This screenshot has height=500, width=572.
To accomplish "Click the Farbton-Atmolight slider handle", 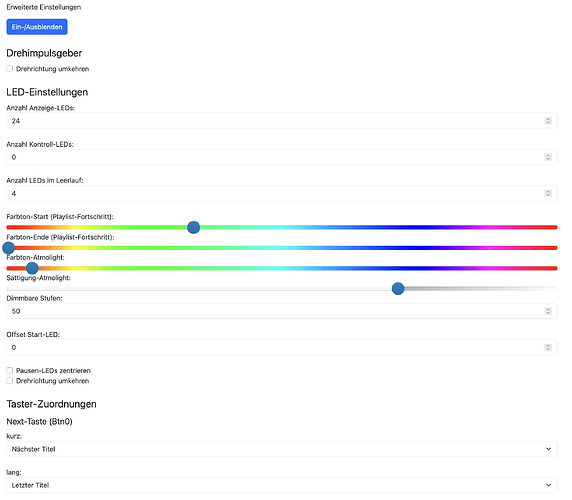I will [32, 268].
